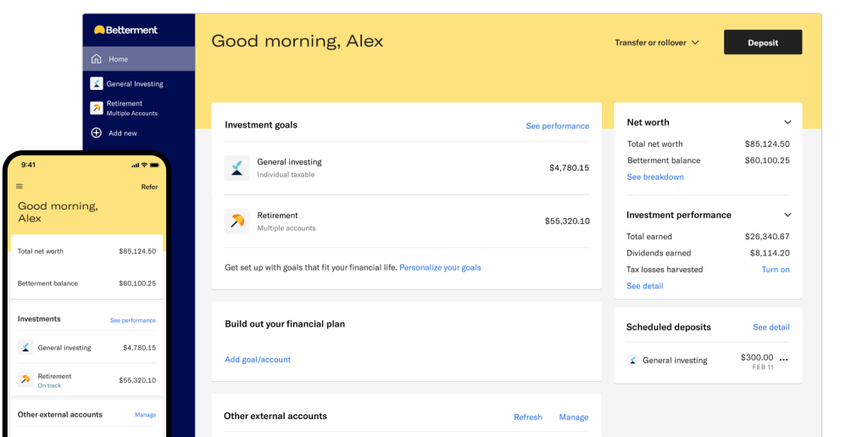Click the Home icon in the sidebar

pyautogui.click(x=97, y=59)
